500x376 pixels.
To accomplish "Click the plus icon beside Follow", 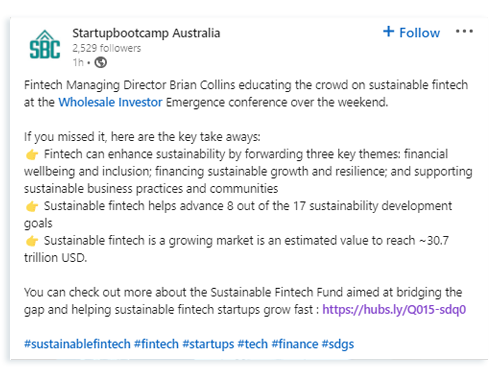I will pyautogui.click(x=388, y=32).
